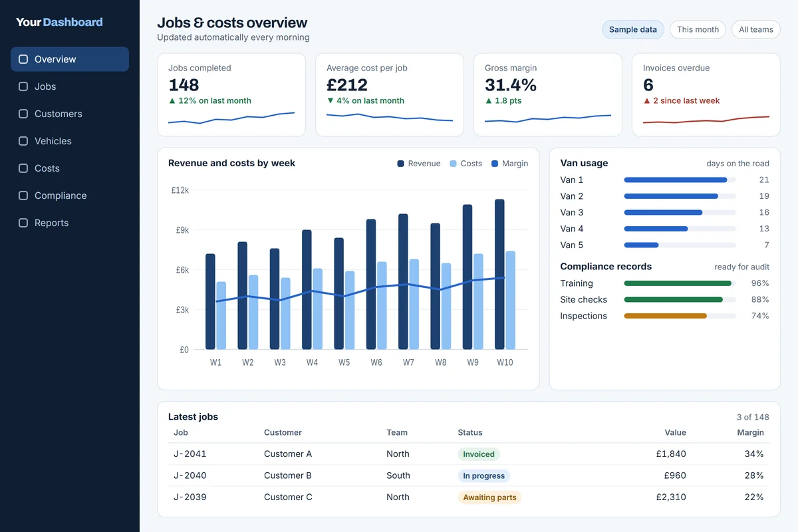Click the Inspections compliance bar

coord(680,316)
